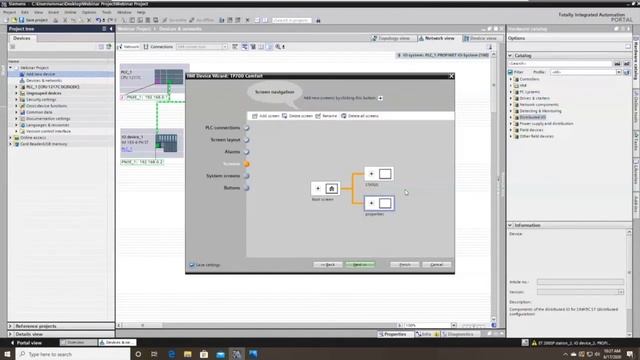Select Devices & networks in project tree
This screenshot has width=640, height=360.
point(44,80)
